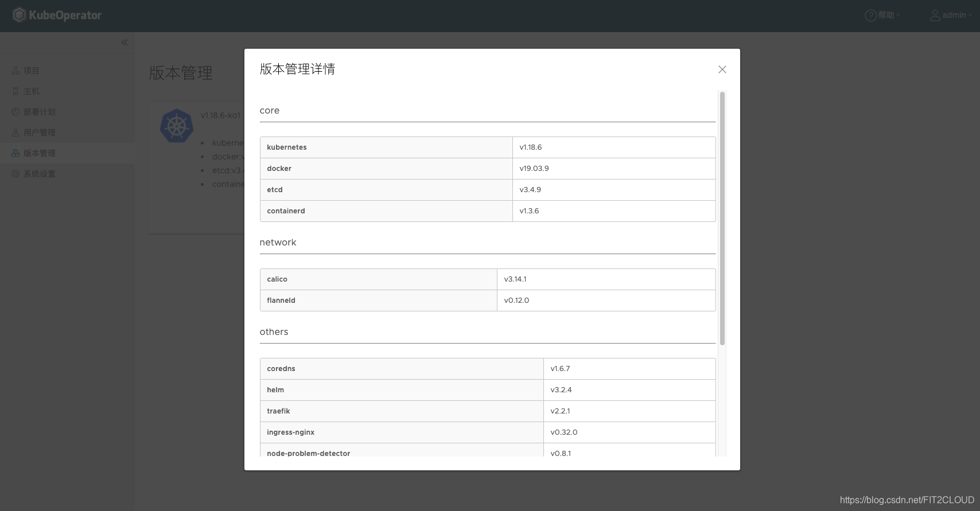Click the 部署计划 clock icon

[15, 112]
